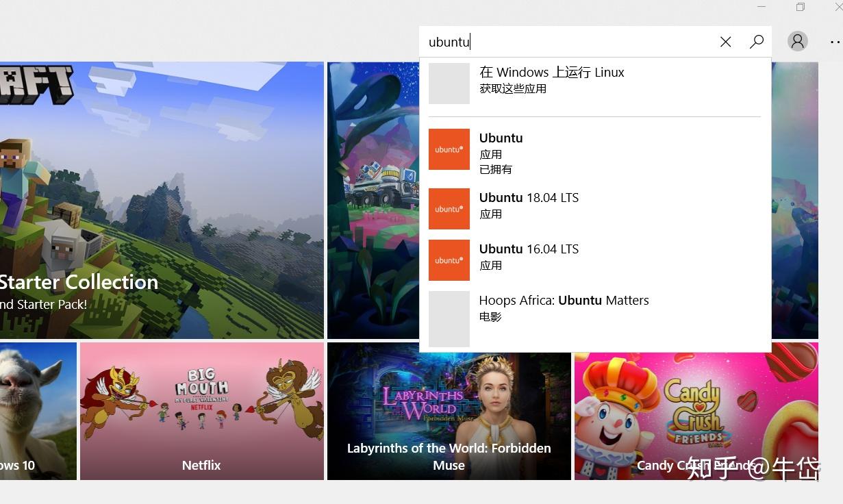The height and width of the screenshot is (504, 843).
Task: Select Ubuntu 18.04 LTS suggestion
Action: pyautogui.click(x=595, y=209)
